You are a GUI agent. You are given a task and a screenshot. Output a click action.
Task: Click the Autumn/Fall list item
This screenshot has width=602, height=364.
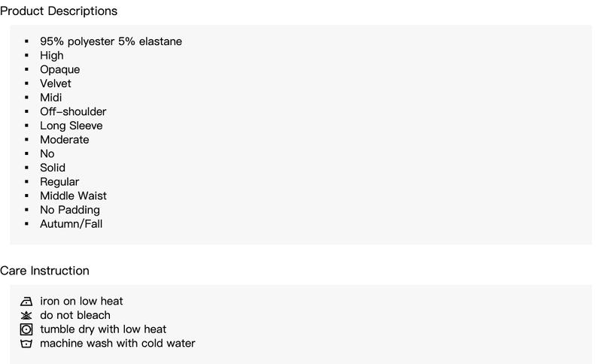coord(71,224)
